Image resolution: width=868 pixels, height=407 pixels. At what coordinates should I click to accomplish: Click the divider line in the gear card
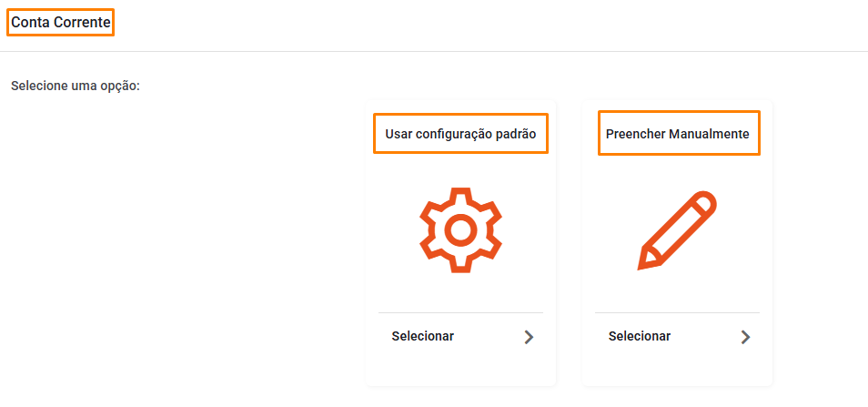click(460, 313)
